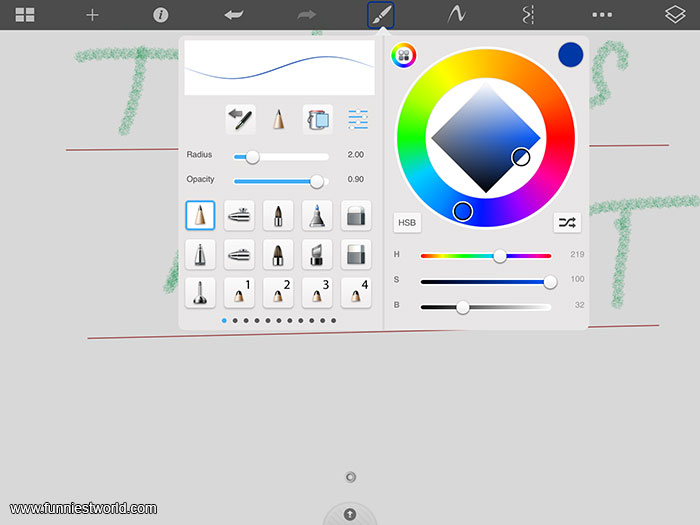Open the more options ellipsis menu
This screenshot has width=700, height=525.
602,15
